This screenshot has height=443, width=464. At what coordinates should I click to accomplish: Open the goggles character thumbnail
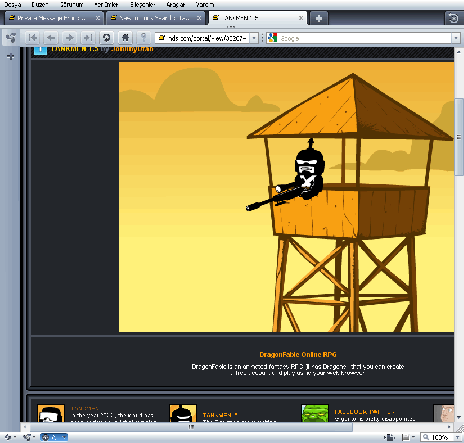click(x=51, y=413)
